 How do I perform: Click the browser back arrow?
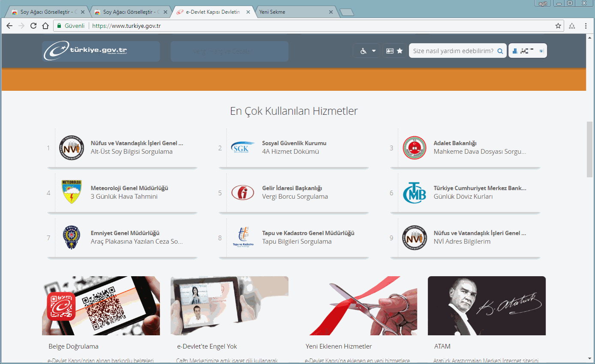[9, 26]
